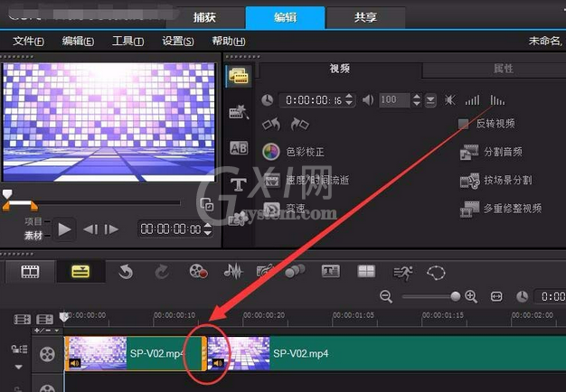Viewport: 566px width, 392px height.
Task: Toggle the video track ripple editing icon
Action: coord(19,349)
